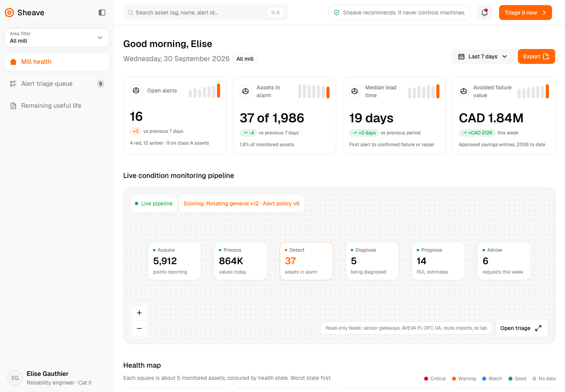Click the Mill health home icon
The height and width of the screenshot is (392, 565).
(x=13, y=62)
